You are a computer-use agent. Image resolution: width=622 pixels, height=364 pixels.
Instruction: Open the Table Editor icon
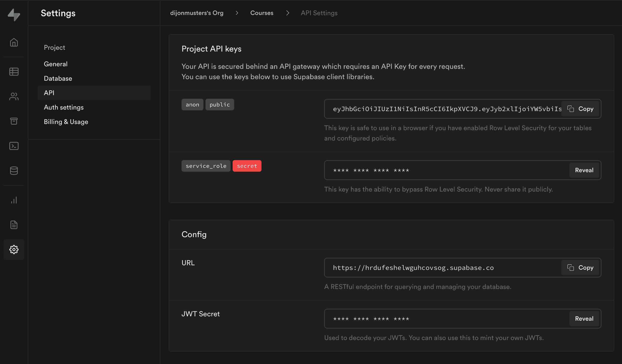pyautogui.click(x=14, y=71)
